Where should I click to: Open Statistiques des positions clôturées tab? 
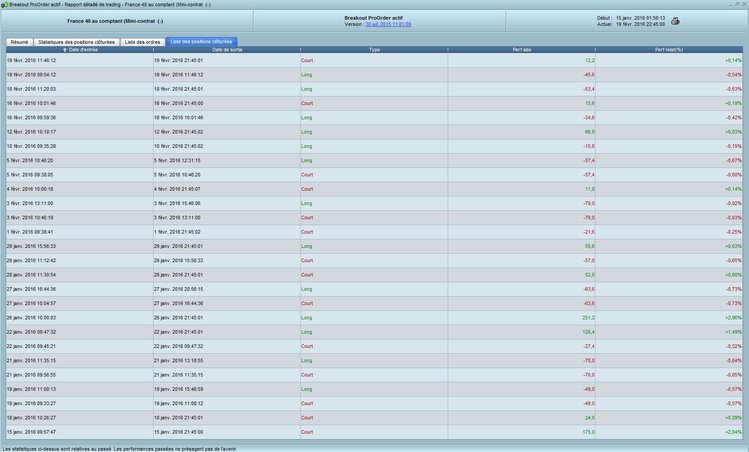[77, 41]
